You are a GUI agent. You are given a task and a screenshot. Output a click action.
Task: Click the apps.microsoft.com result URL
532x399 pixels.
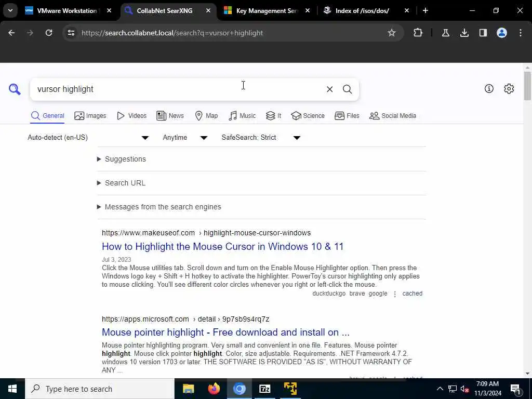tap(185, 319)
